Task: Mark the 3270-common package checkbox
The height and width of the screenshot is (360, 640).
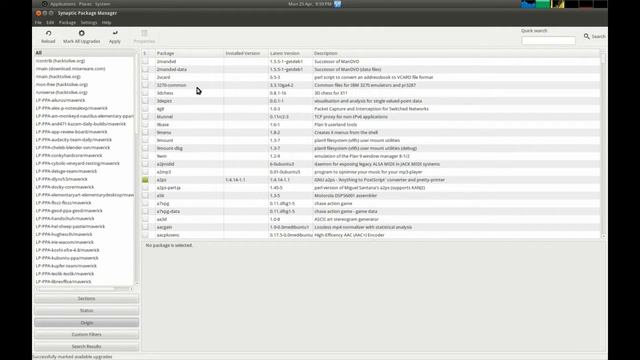Action: 145,85
